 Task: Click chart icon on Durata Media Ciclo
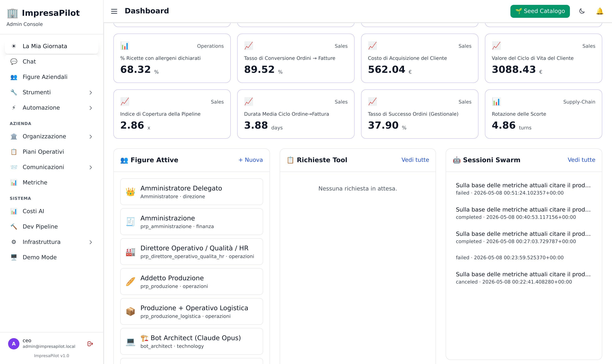(x=249, y=102)
